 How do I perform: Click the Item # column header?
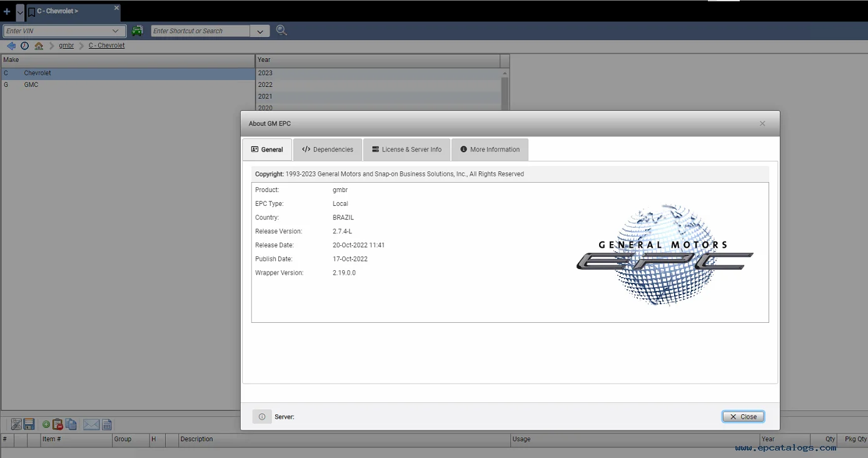pos(76,439)
